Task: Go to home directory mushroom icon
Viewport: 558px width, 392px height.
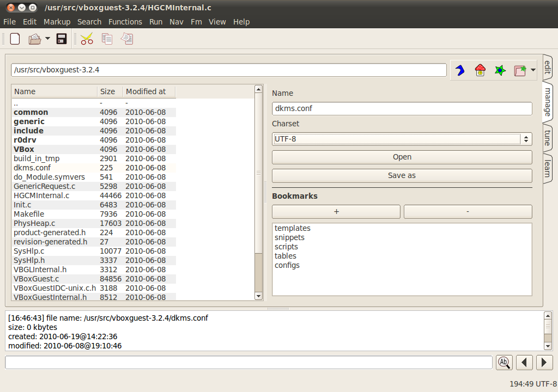Action: (x=480, y=70)
